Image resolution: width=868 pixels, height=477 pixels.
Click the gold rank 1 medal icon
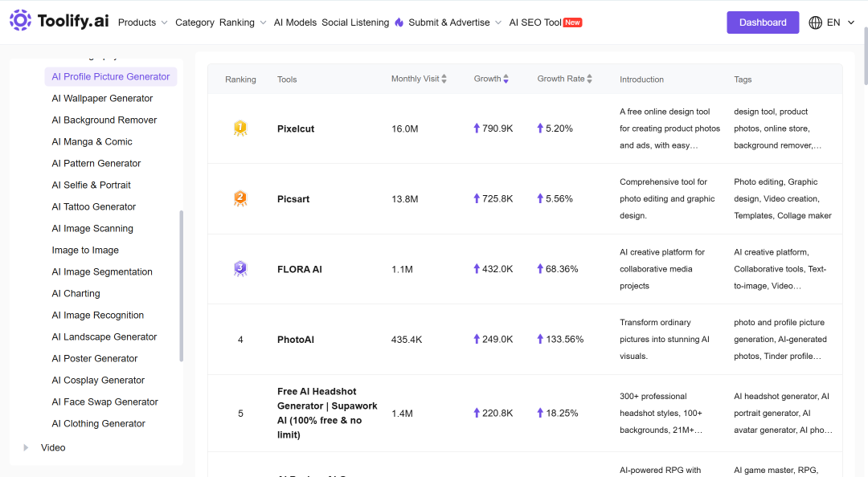(240, 128)
